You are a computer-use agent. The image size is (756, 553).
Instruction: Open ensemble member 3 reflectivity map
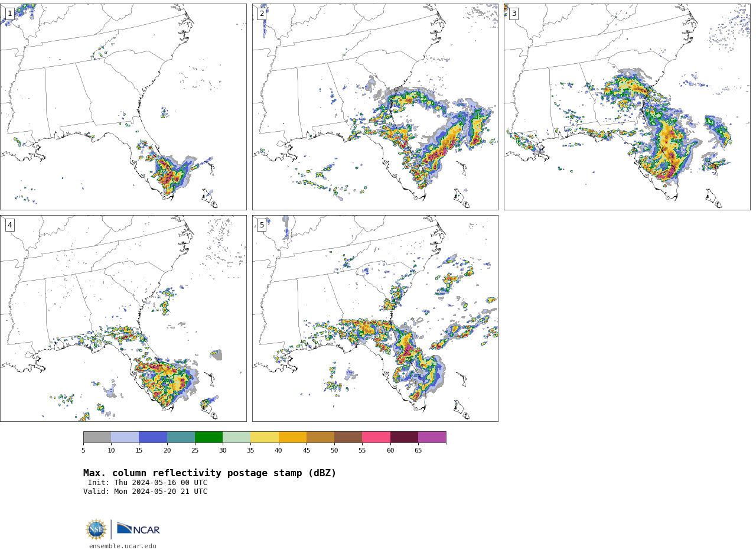coord(627,107)
